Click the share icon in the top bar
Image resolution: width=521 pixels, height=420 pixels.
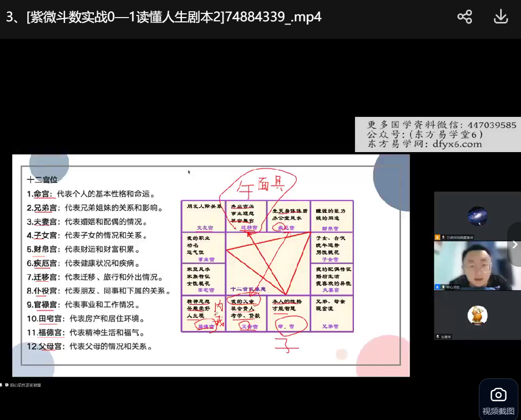pos(464,17)
